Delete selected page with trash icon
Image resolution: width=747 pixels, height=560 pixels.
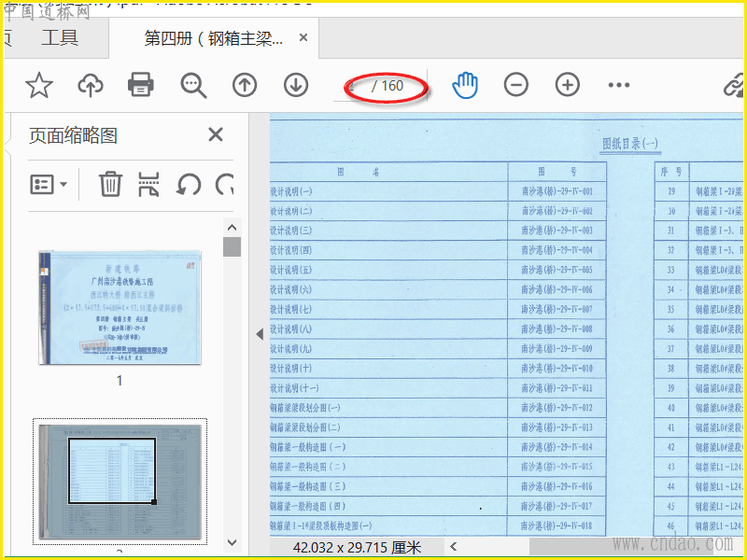tap(110, 184)
